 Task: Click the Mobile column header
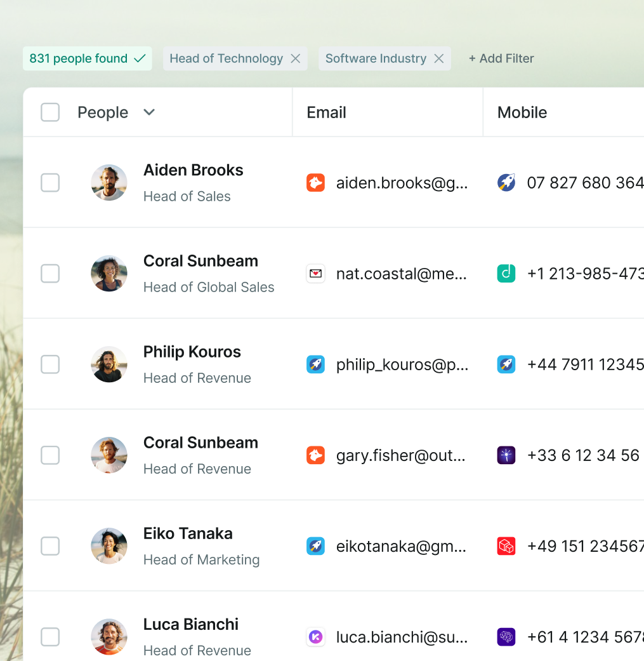tap(522, 112)
